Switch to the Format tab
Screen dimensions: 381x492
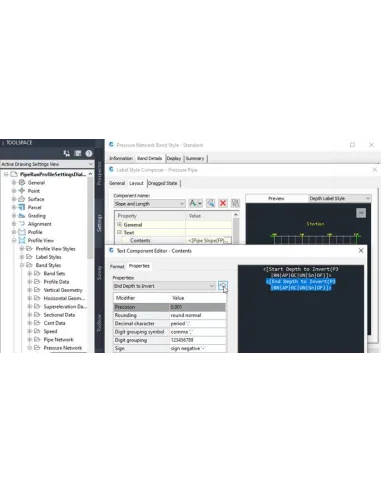(x=117, y=266)
